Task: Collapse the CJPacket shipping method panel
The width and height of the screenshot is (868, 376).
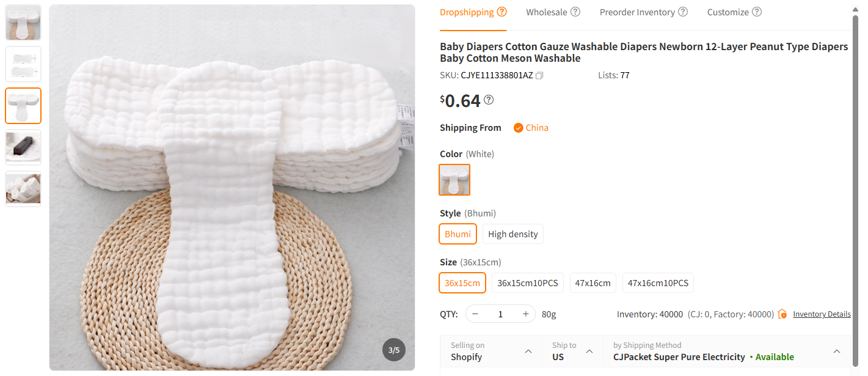Action: (836, 351)
